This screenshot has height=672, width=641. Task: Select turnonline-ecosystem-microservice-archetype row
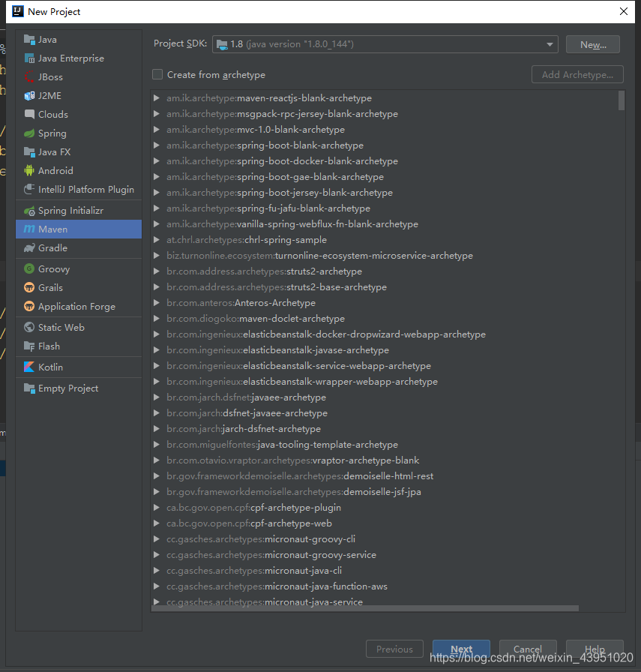coord(385,256)
